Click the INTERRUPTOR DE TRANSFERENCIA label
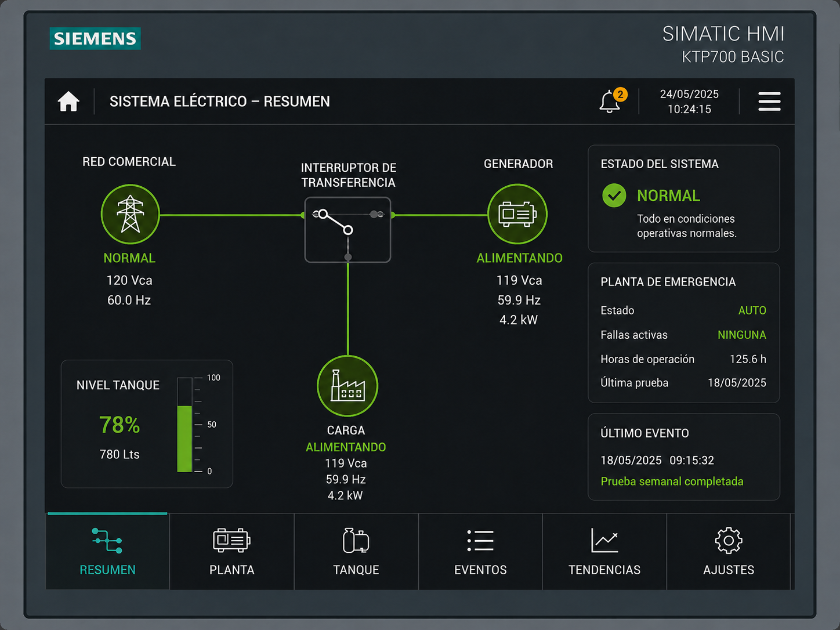Screen dimensions: 840x630 348,175
